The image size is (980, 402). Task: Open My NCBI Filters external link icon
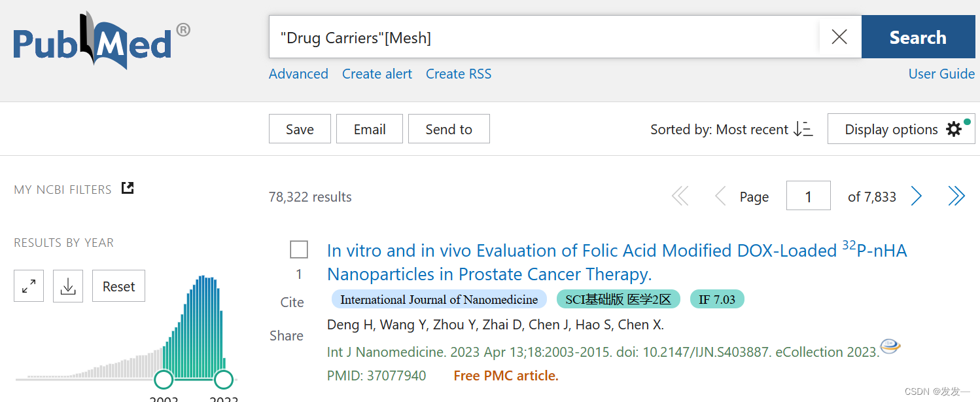(128, 189)
